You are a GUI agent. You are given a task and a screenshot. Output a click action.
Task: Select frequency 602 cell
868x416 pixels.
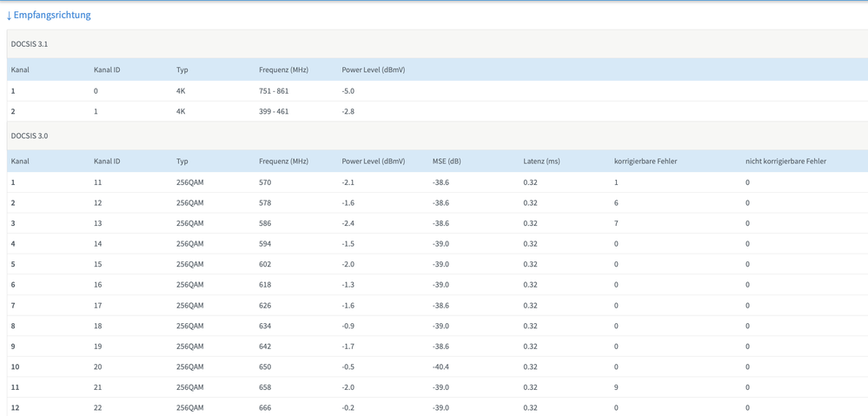(x=265, y=264)
